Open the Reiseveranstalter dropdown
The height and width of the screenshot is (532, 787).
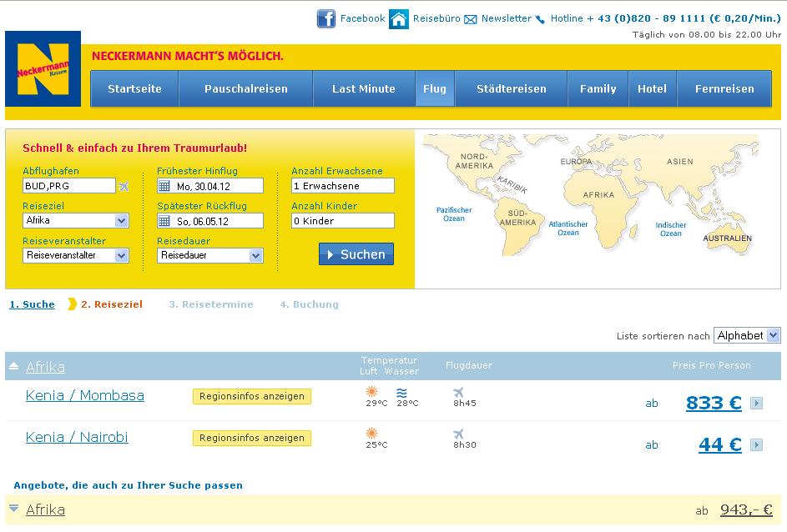76,255
